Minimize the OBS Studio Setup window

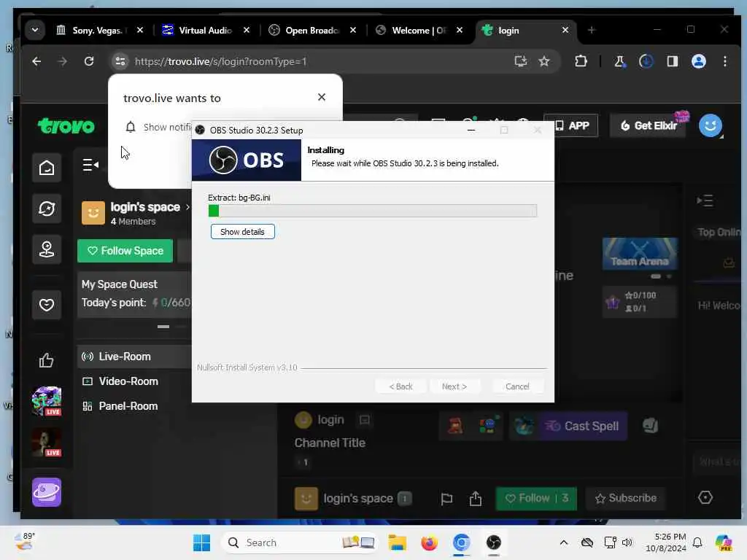coord(471,130)
